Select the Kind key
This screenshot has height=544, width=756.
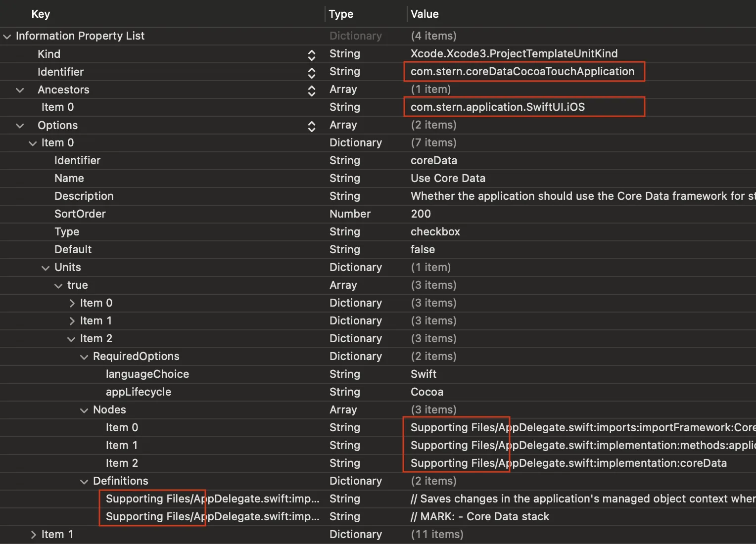(x=49, y=54)
